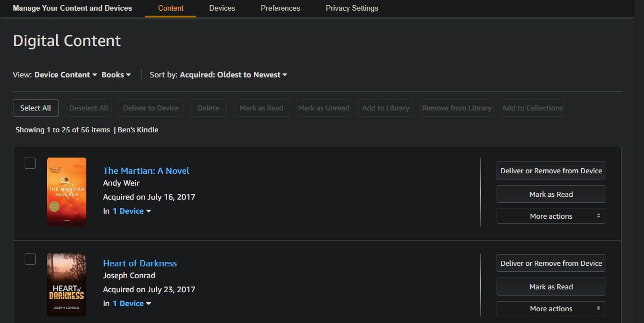Click the author name Andy Weir
Image resolution: width=644 pixels, height=323 pixels.
tap(121, 183)
